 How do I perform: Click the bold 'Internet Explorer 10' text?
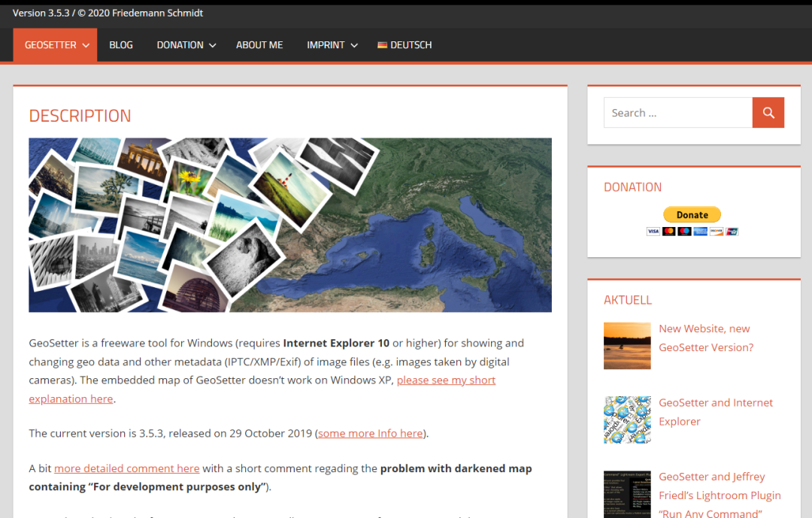pos(336,343)
